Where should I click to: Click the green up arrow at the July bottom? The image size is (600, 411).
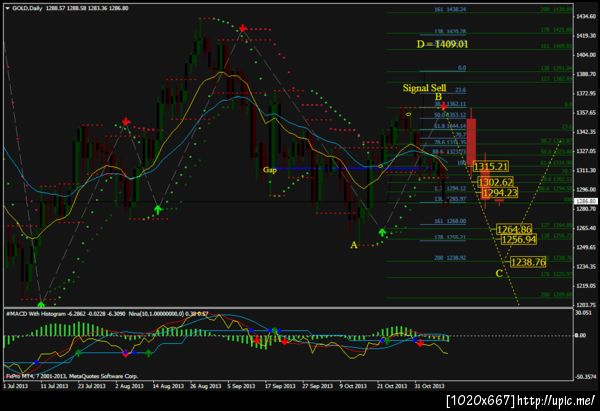(41, 304)
